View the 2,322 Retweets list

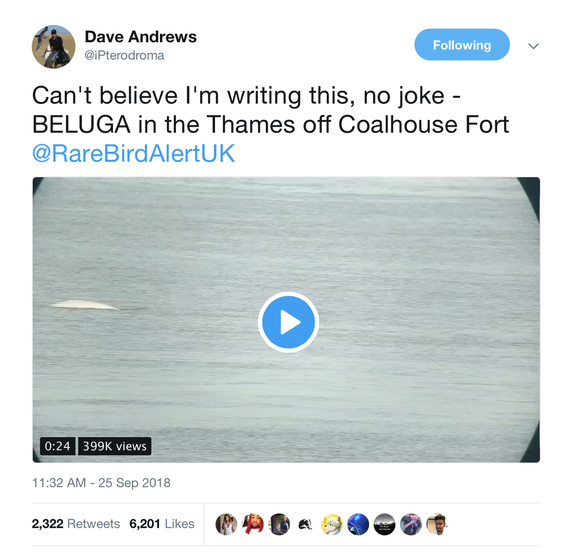[76, 524]
